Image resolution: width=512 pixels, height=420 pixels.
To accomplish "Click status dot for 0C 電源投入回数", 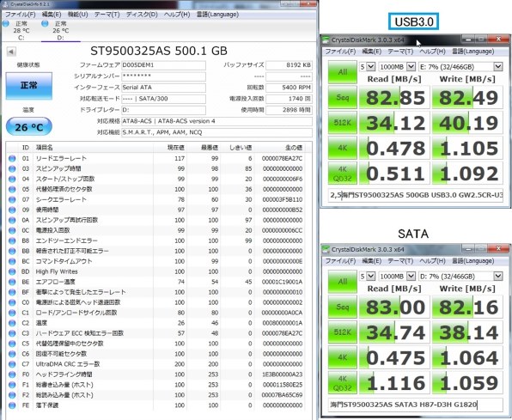I will tap(12, 230).
